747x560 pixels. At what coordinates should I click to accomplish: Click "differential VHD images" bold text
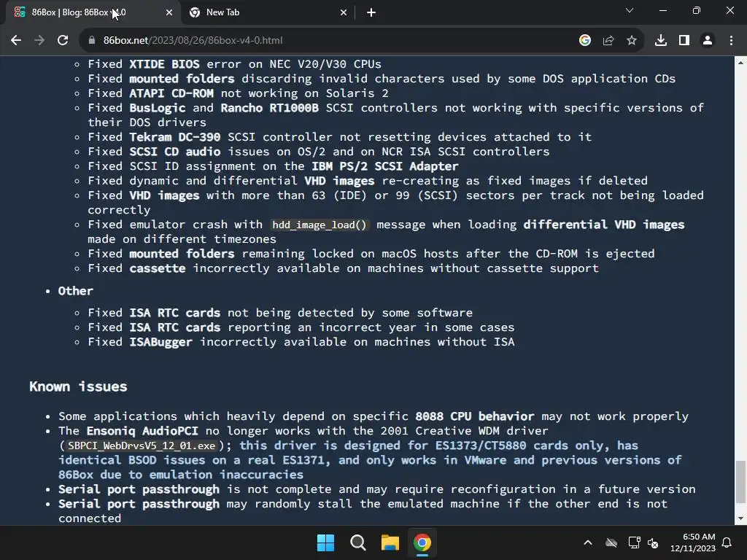[x=603, y=225]
